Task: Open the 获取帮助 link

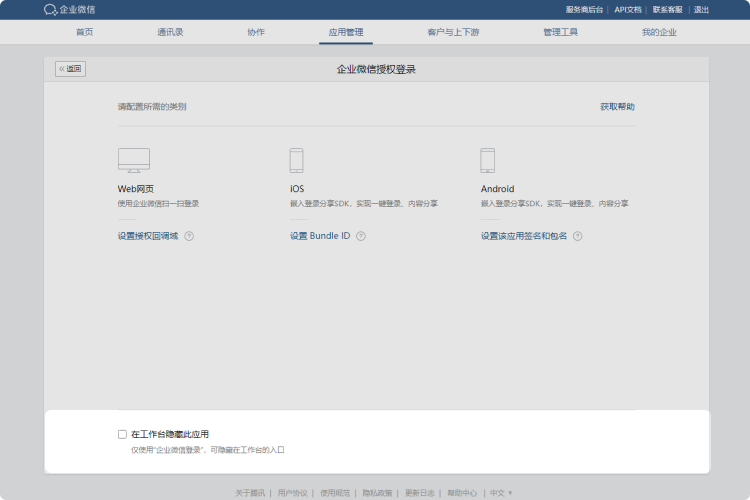Action: pyautogui.click(x=618, y=107)
